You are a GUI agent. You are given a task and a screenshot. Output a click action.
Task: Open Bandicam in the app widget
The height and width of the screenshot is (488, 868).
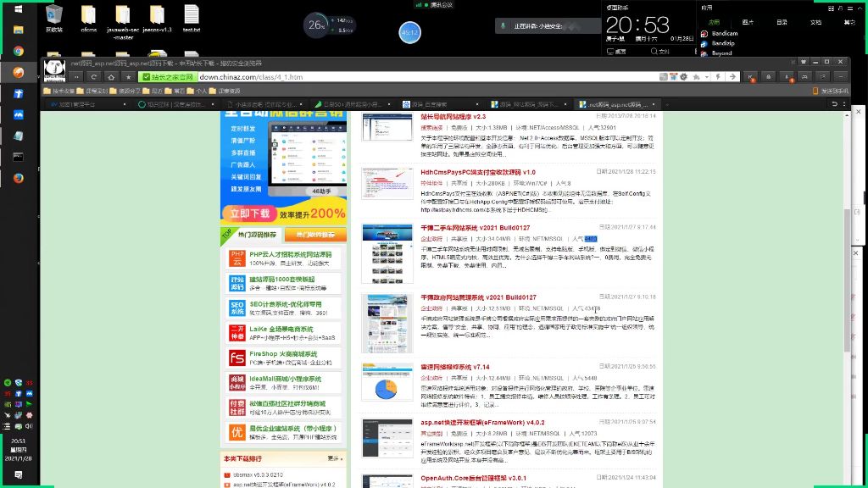coord(719,33)
